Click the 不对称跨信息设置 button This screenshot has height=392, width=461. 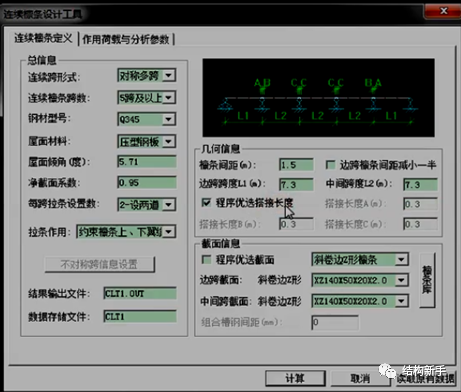point(99,264)
